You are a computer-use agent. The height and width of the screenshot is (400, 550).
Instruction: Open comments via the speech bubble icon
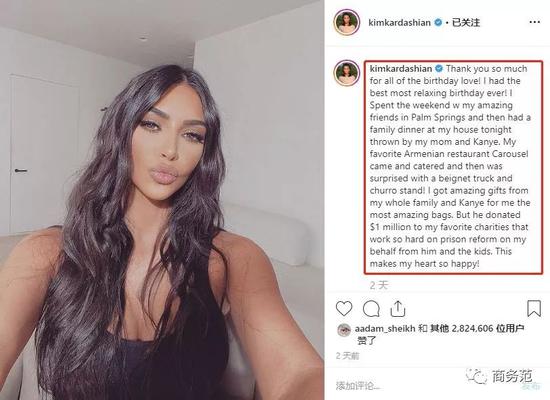tap(371, 309)
